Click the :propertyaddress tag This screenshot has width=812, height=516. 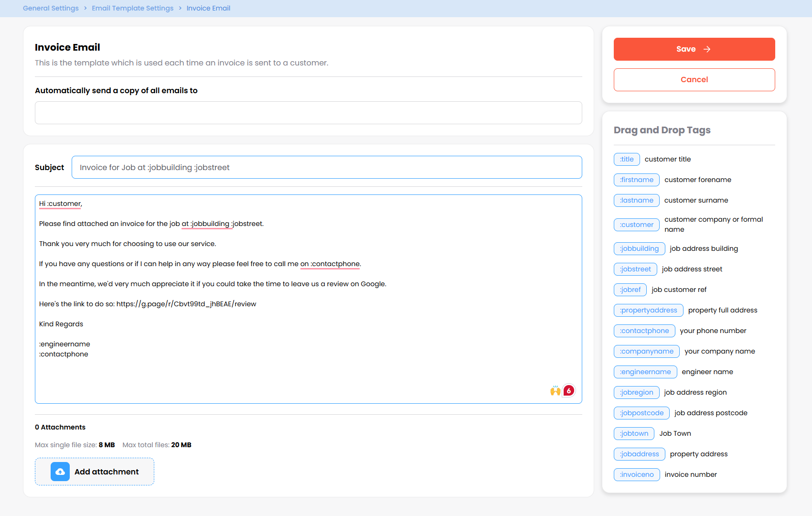pyautogui.click(x=648, y=310)
